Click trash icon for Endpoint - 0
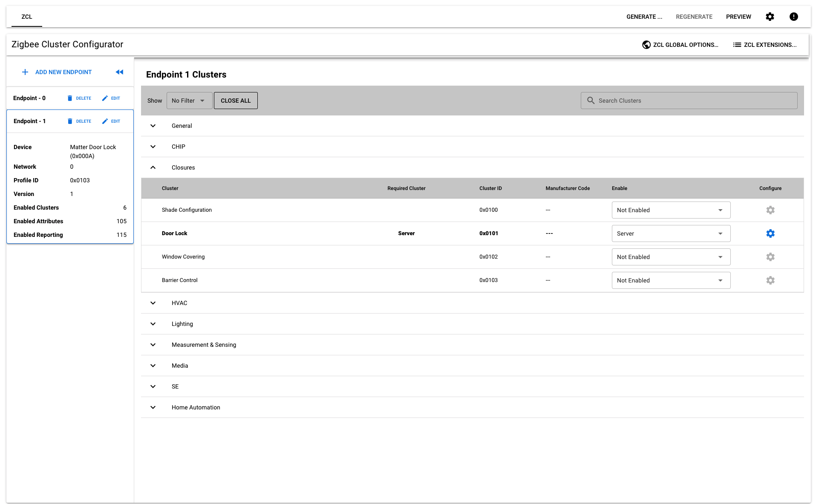The width and height of the screenshot is (813, 504). click(70, 98)
